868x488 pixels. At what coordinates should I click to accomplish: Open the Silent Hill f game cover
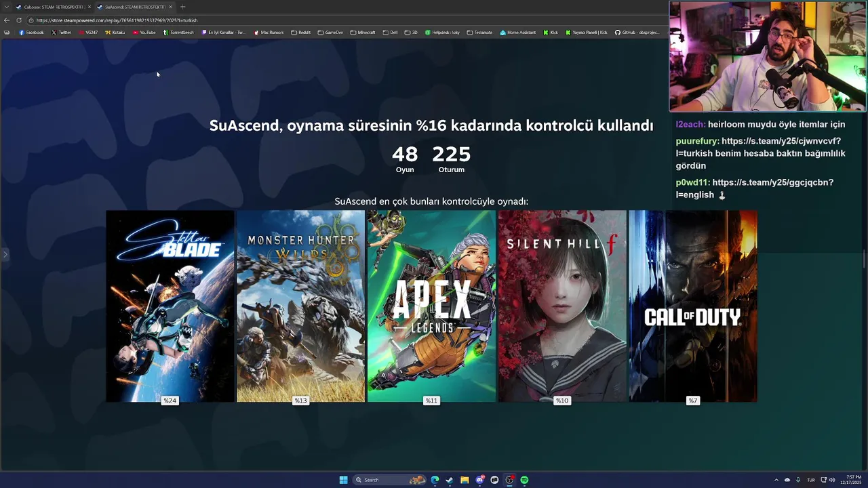(562, 306)
